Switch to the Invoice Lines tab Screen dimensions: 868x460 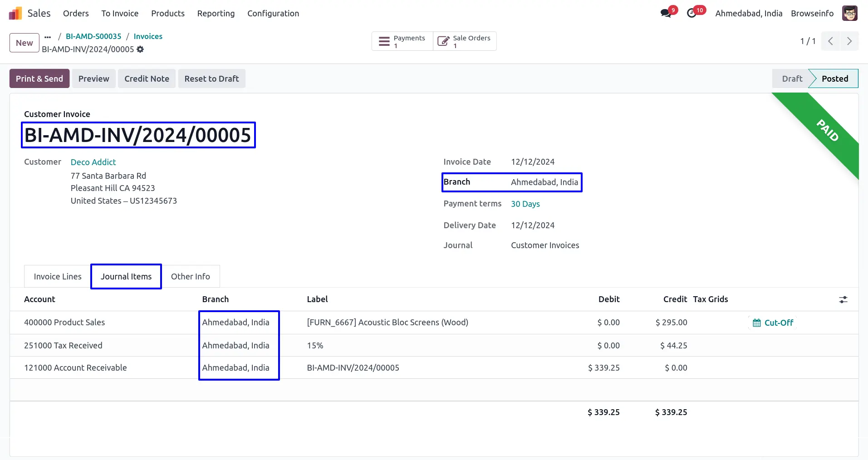(58, 277)
